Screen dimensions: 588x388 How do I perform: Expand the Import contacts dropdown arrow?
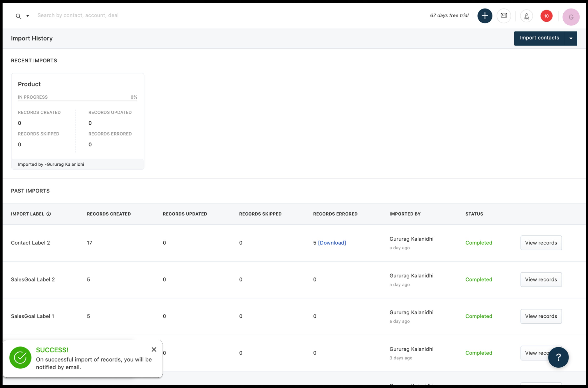click(571, 38)
